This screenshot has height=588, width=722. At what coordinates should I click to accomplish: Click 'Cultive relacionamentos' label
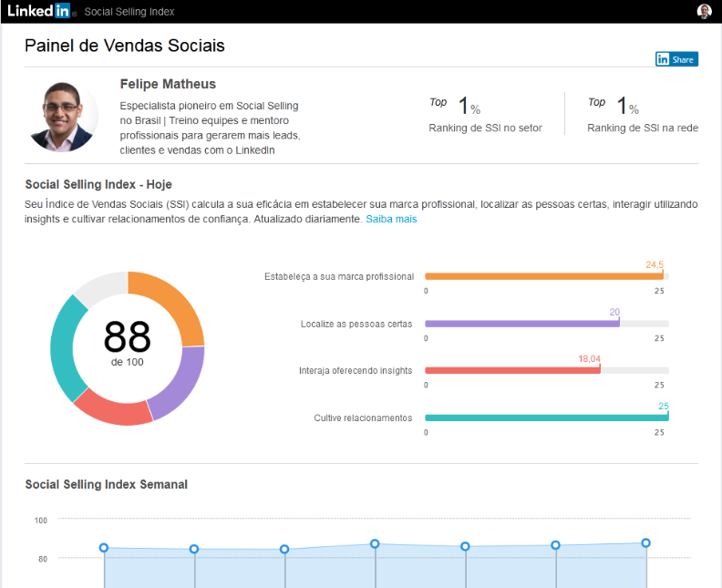363,418
